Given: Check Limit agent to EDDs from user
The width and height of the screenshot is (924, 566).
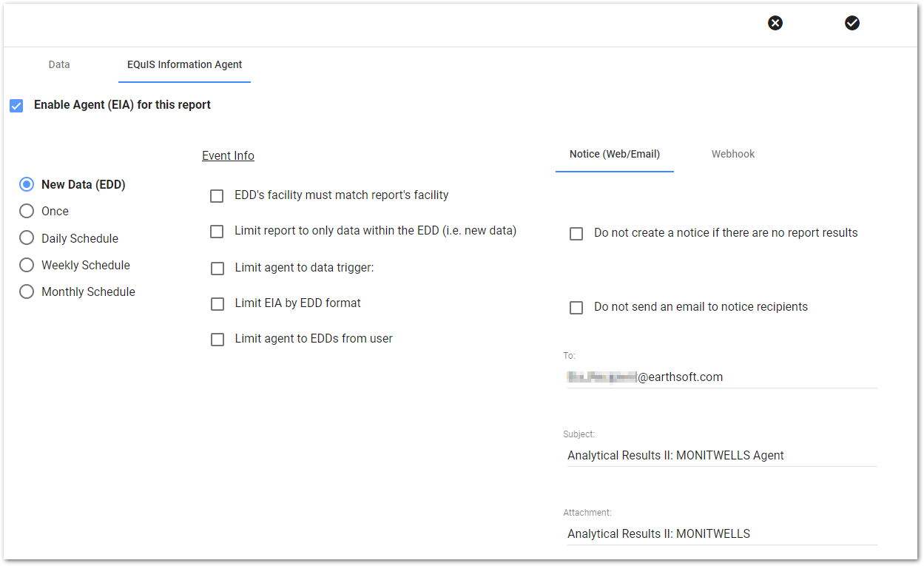Looking at the screenshot, I should pyautogui.click(x=217, y=340).
